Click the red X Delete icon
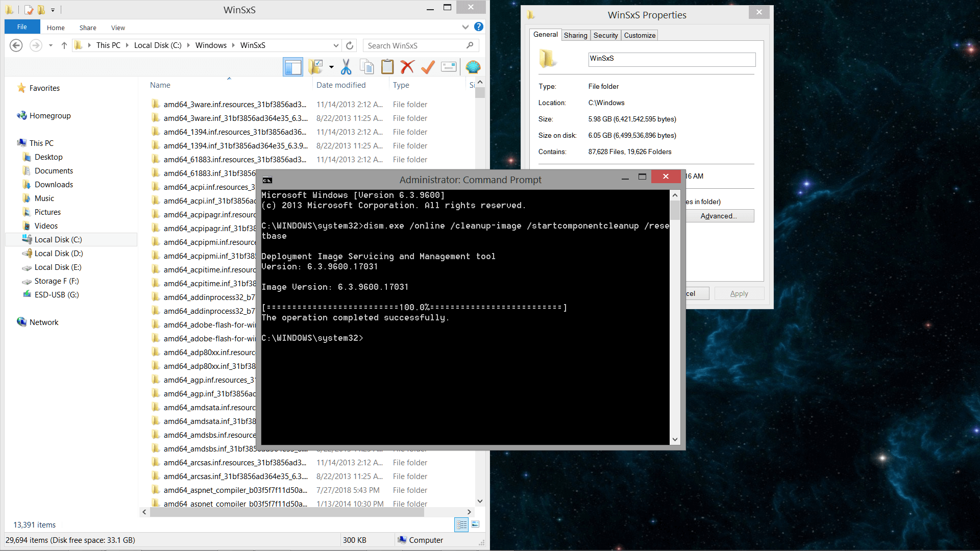Image resolution: width=980 pixels, height=551 pixels. [407, 67]
